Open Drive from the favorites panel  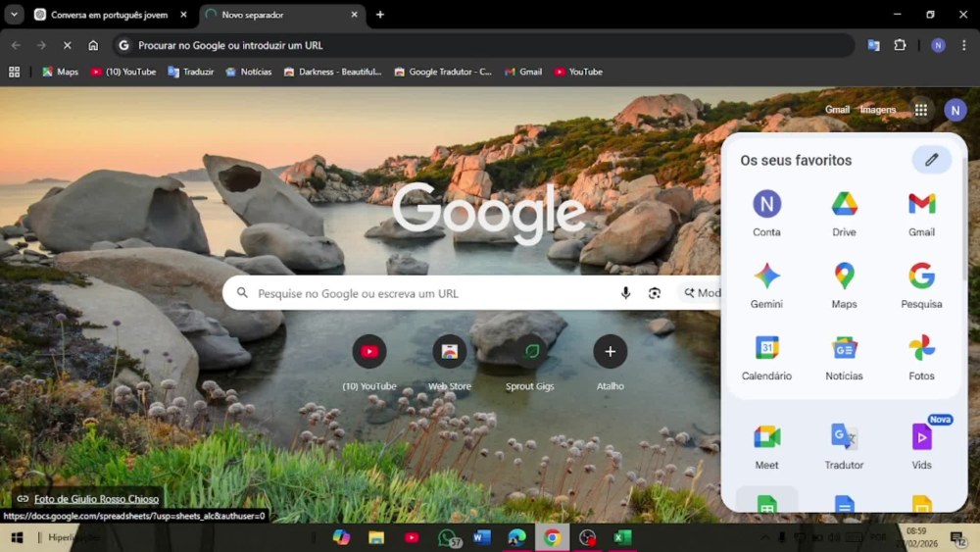(x=844, y=214)
